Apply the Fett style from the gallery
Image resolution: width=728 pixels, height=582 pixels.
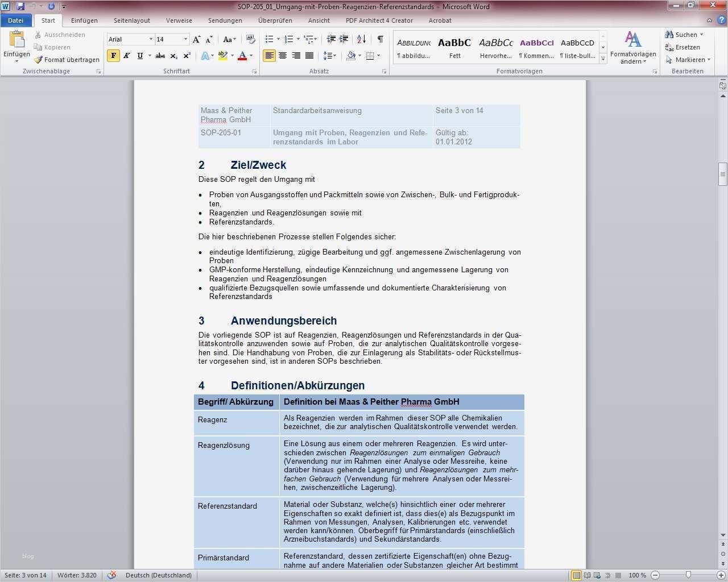click(x=454, y=48)
